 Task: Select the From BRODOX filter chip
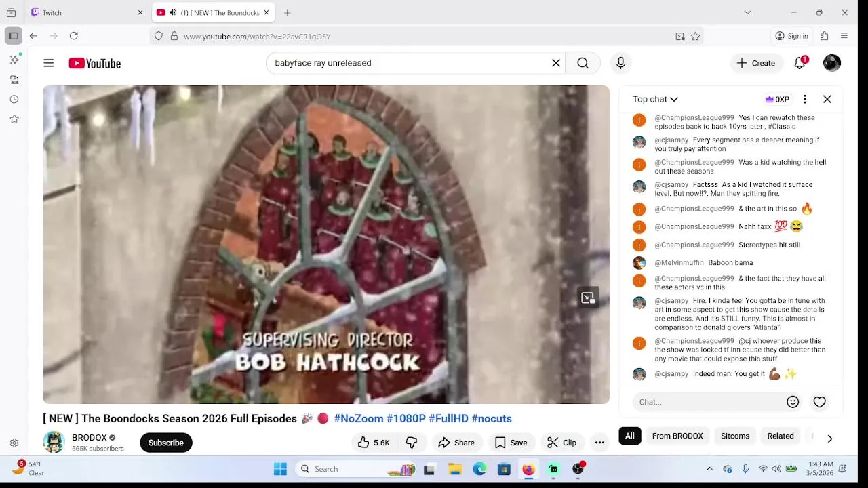click(x=677, y=436)
